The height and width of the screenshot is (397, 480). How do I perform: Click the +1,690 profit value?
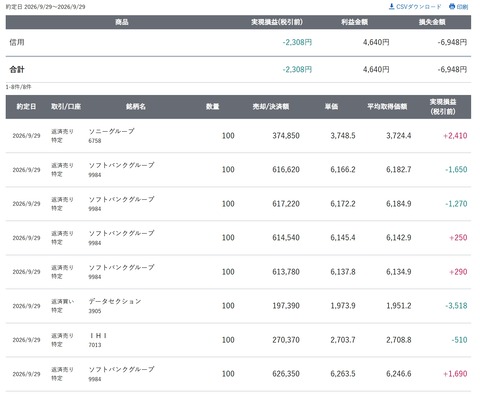[455, 374]
